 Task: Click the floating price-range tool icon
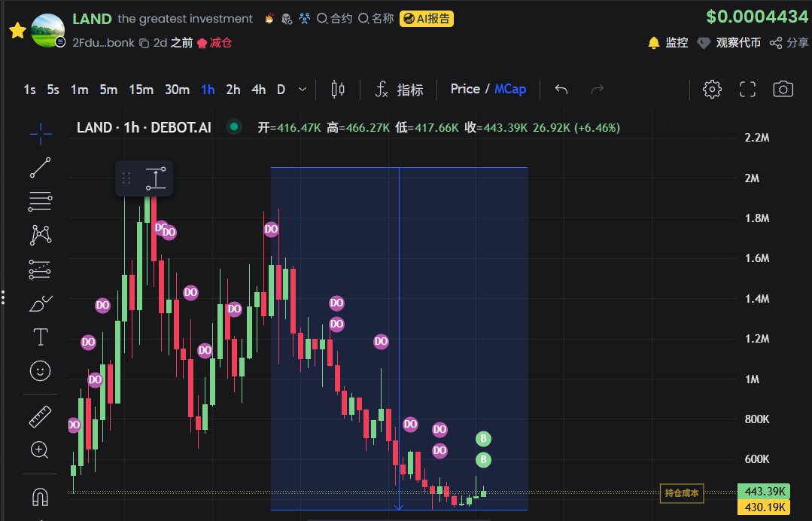(x=155, y=178)
